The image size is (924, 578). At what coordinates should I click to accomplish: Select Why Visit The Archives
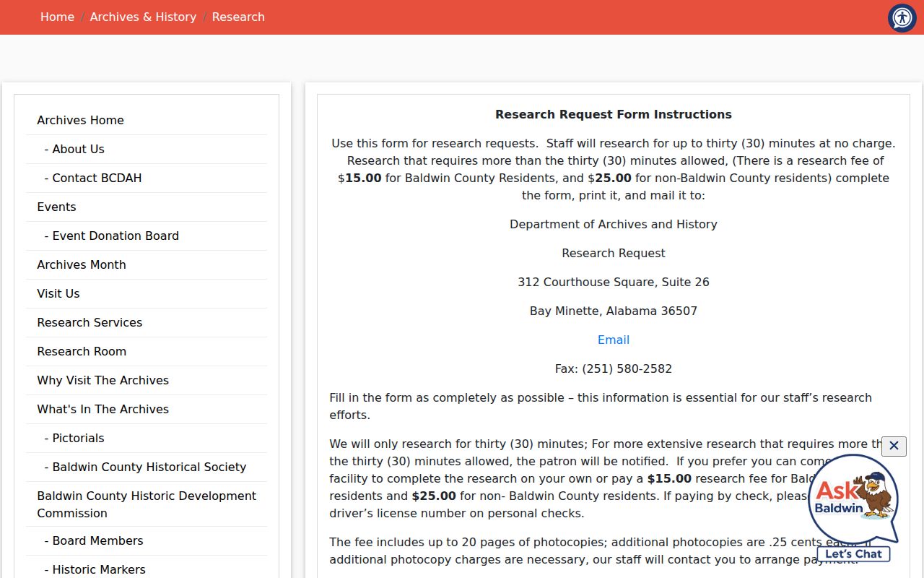[x=147, y=380]
